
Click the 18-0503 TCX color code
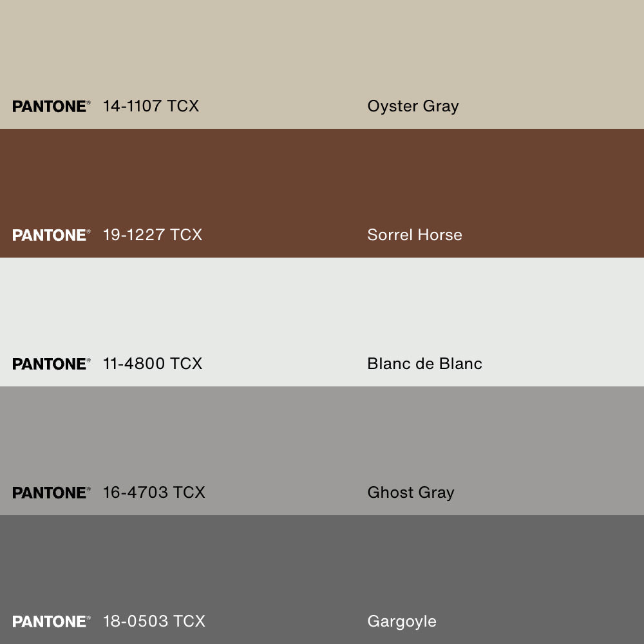pyautogui.click(x=154, y=621)
